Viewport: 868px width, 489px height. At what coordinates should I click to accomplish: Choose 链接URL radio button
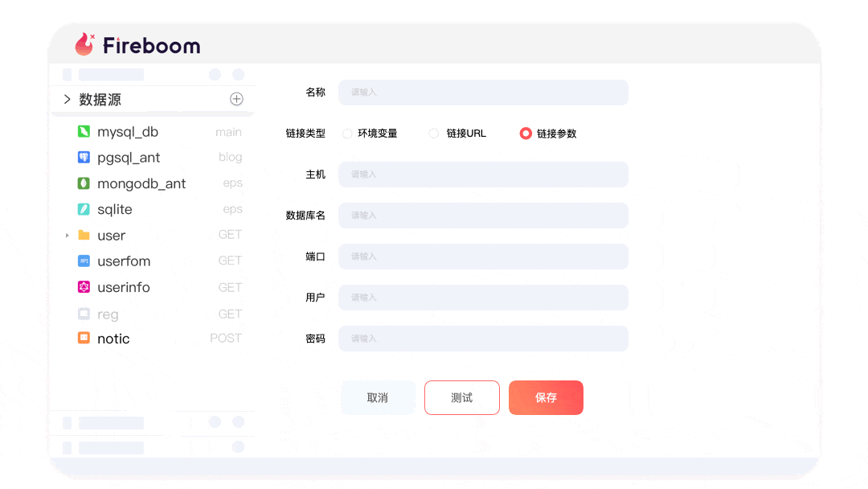click(434, 134)
